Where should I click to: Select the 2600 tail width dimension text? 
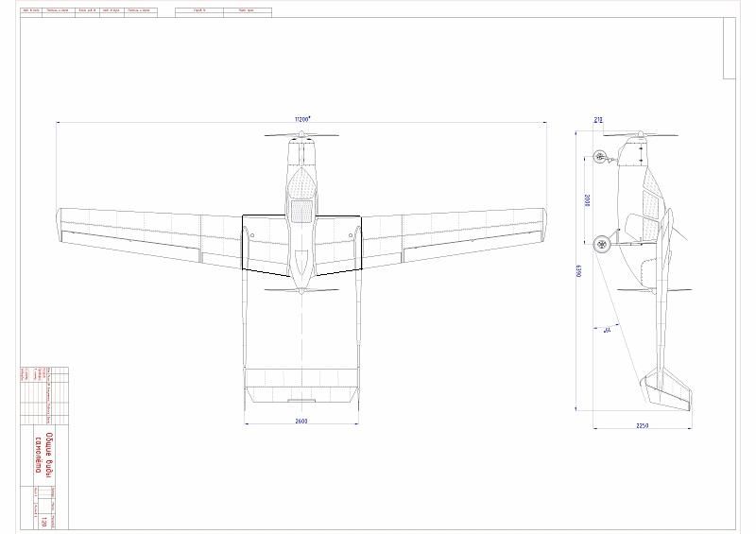(x=301, y=420)
